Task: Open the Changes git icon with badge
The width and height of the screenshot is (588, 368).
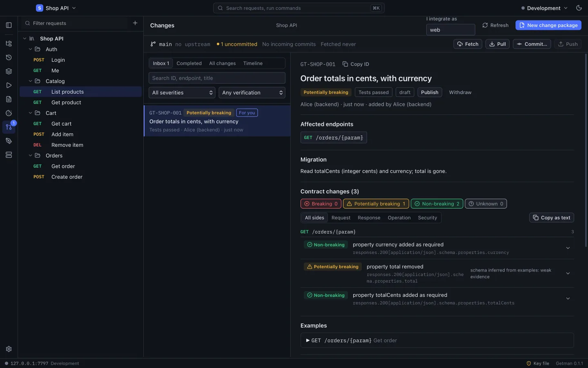Action: [x=9, y=127]
